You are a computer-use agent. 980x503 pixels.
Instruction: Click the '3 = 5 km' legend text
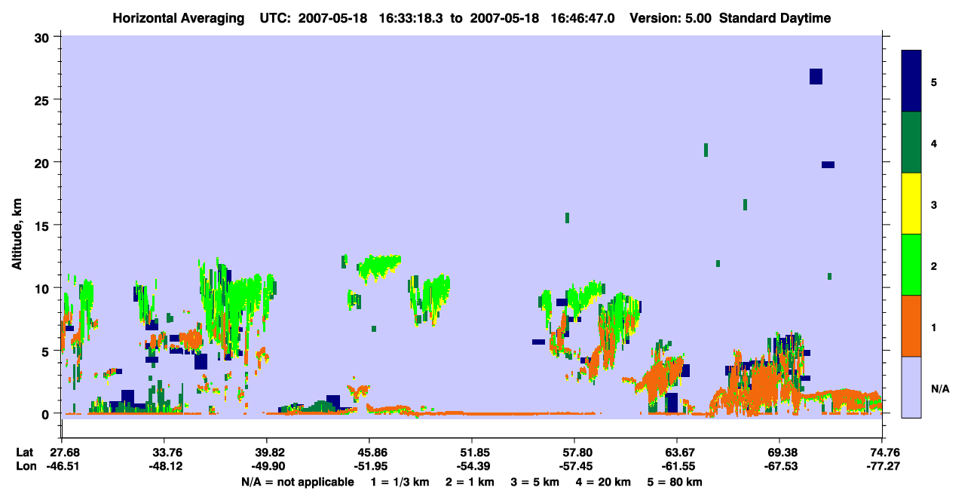point(536,482)
